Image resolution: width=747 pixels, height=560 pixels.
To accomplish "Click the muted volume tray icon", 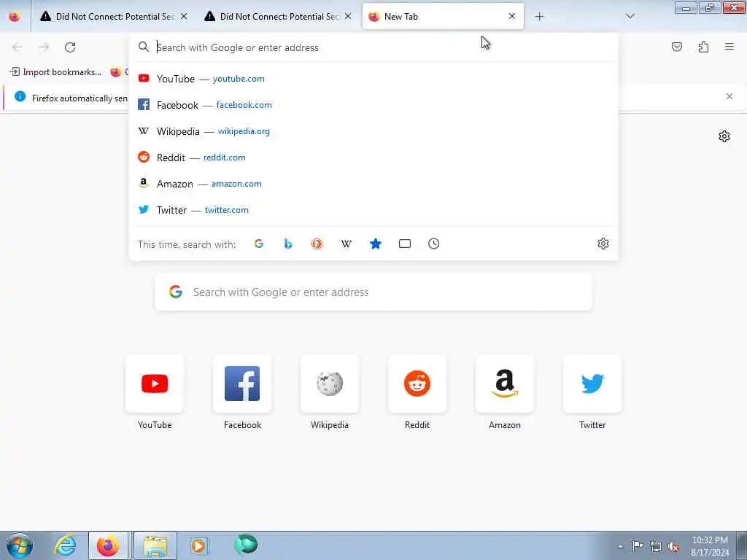I will tap(673, 547).
